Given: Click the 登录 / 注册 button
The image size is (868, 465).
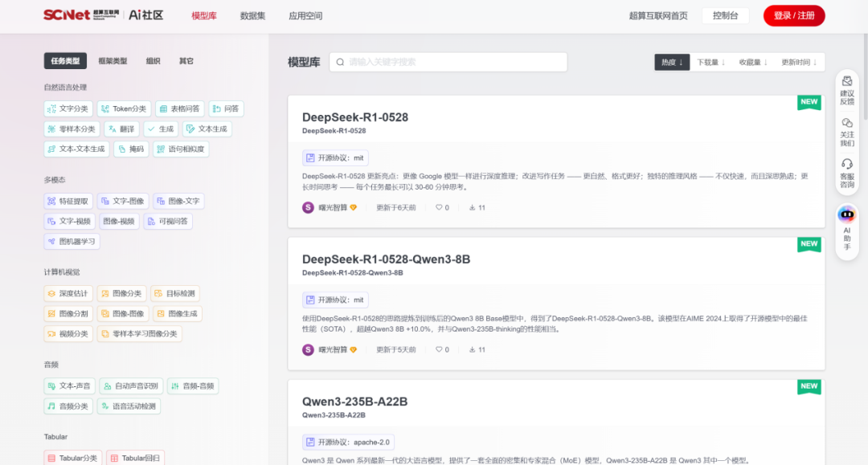Looking at the screenshot, I should point(794,15).
